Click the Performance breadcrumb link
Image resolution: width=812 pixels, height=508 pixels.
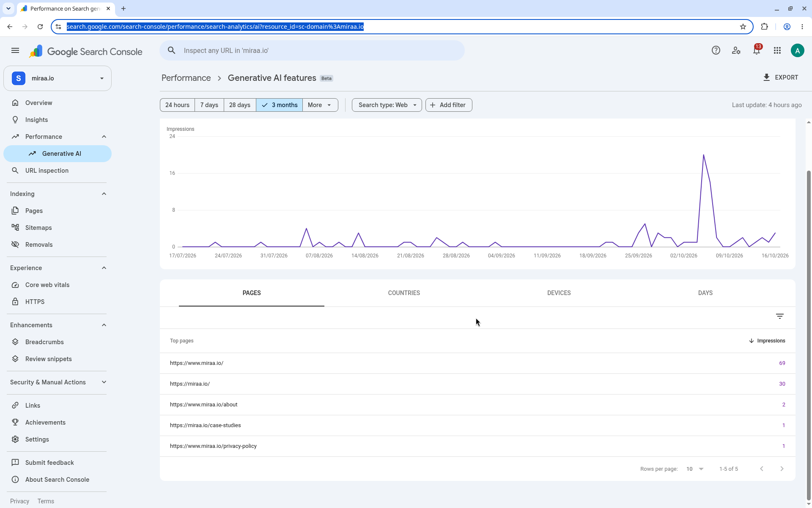[x=186, y=78]
